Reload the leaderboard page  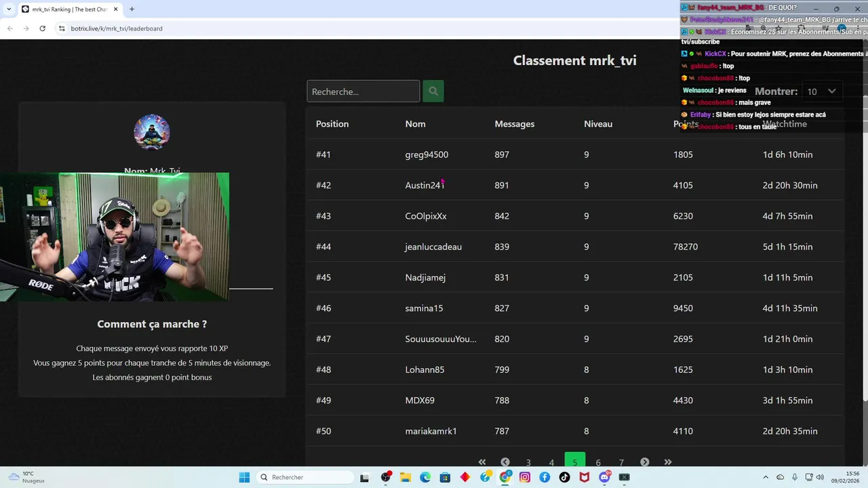pyautogui.click(x=42, y=28)
